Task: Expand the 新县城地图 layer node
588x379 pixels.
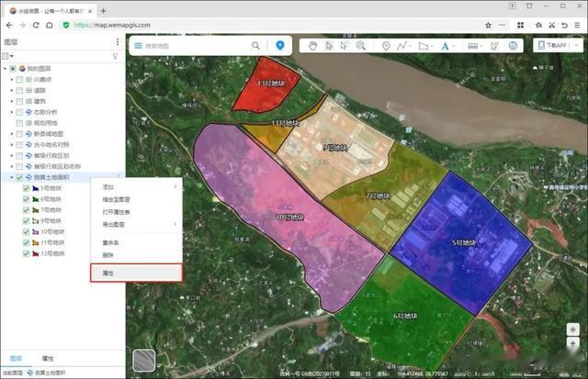Action: point(12,134)
